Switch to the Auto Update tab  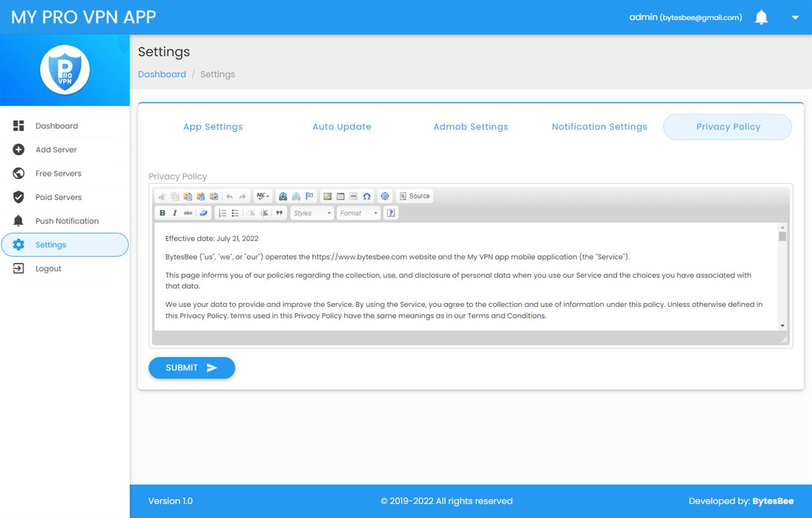click(x=342, y=127)
